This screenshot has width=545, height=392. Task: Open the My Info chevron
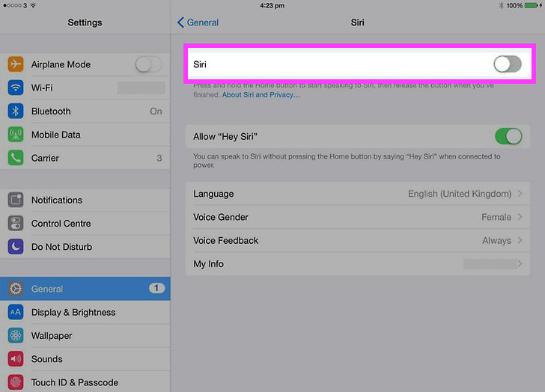520,263
